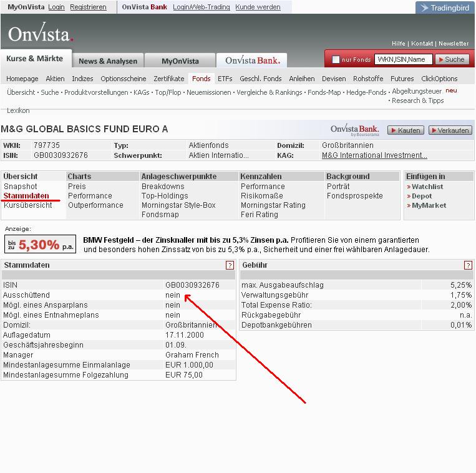Open the Kursübersicht link
The image size is (476, 473).
[x=27, y=205]
